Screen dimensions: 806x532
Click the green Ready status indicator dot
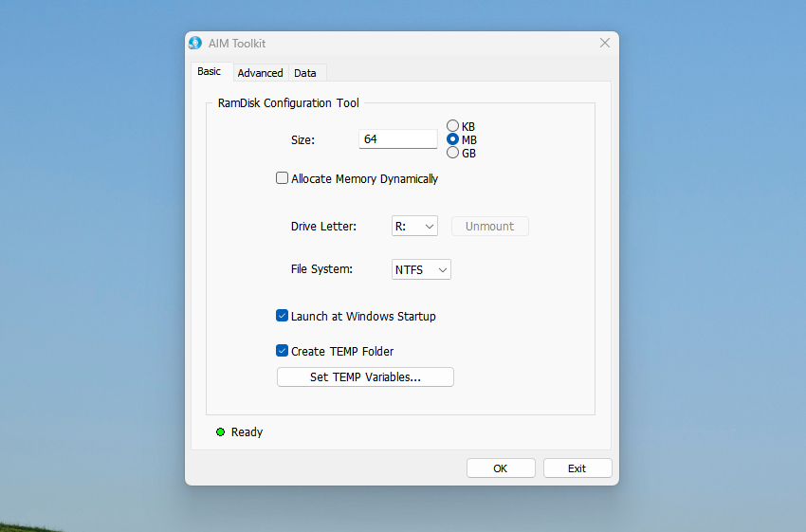(220, 432)
